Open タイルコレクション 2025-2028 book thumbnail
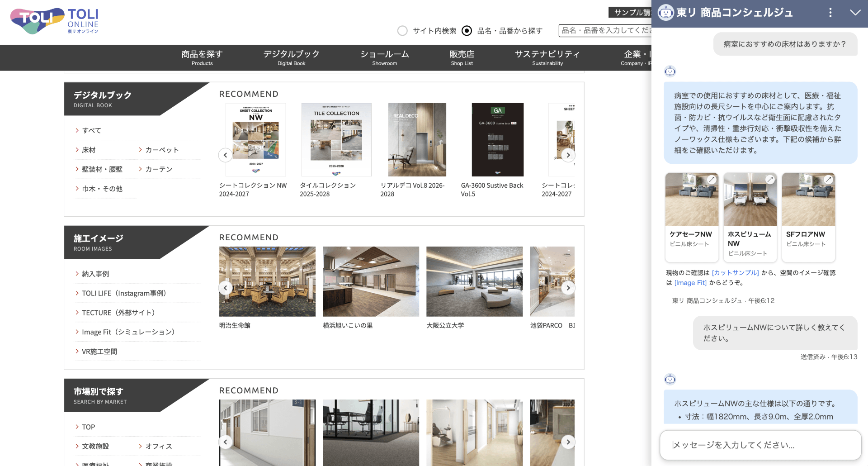This screenshot has width=868, height=466. [336, 140]
